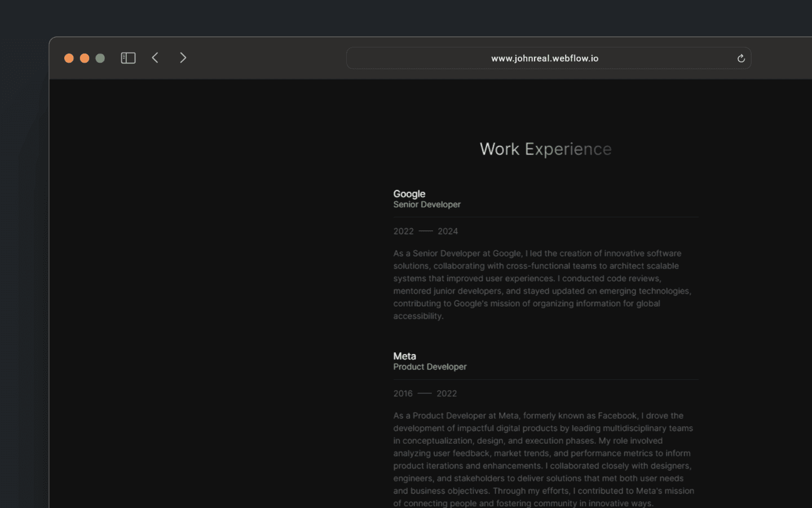This screenshot has width=812, height=508.
Task: Click the www.johnreal.webflow.io address bar
Action: tap(549, 58)
